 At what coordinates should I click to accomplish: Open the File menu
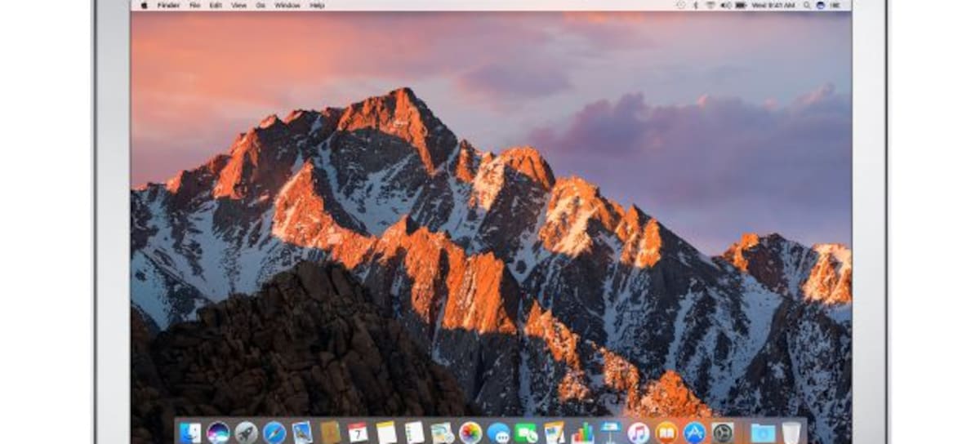[195, 5]
